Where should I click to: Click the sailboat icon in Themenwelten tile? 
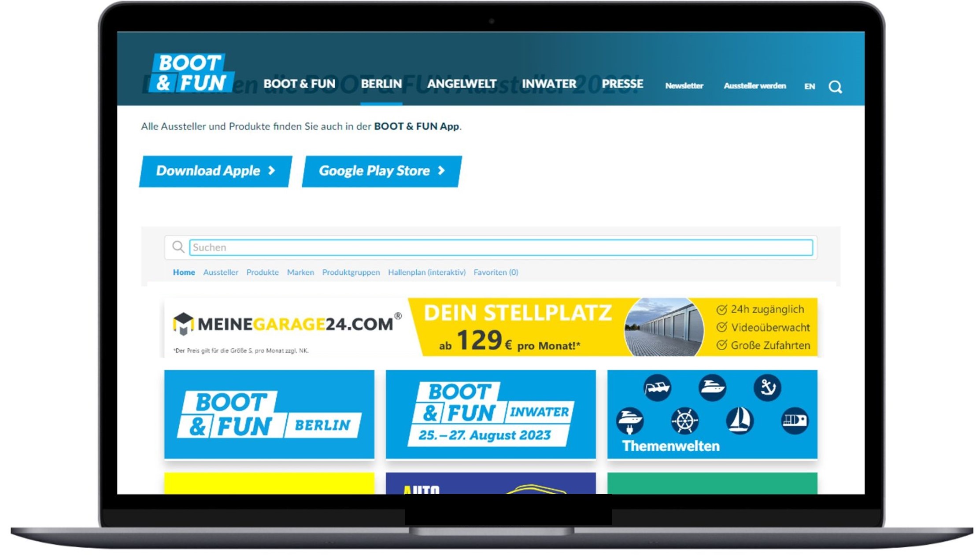[740, 421]
